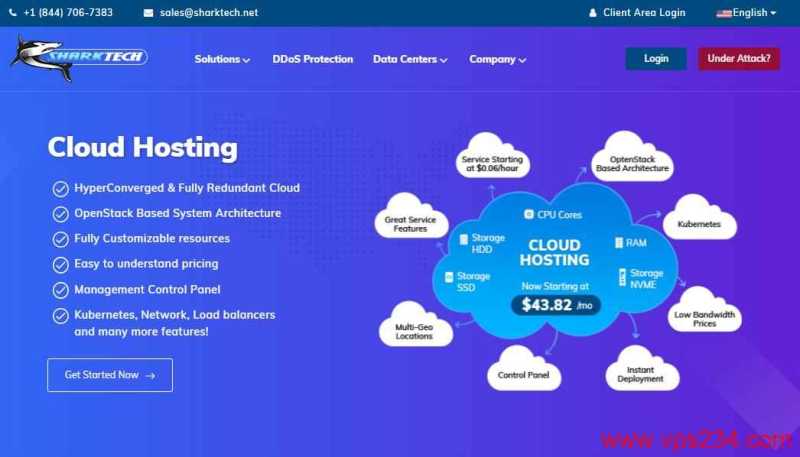
Task: Click the red Under Attack? button
Action: click(739, 59)
